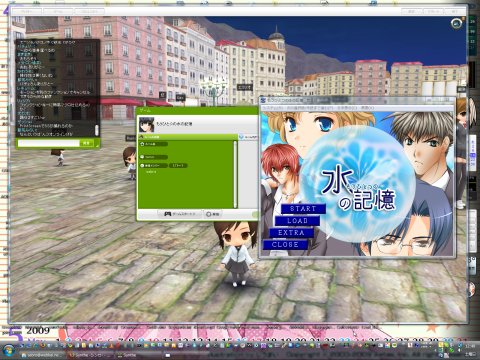Click the speech-bubble icon pill in the game panel
This screenshot has width=480, height=360.
154,157
